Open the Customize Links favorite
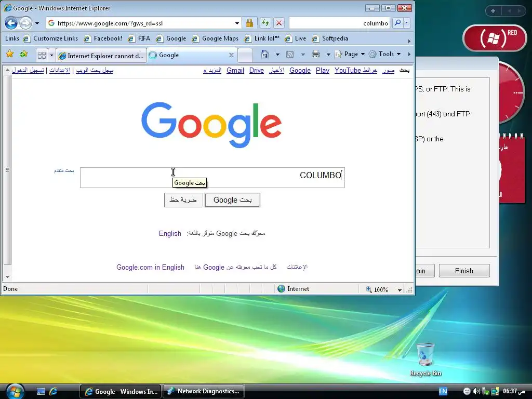 coord(50,38)
